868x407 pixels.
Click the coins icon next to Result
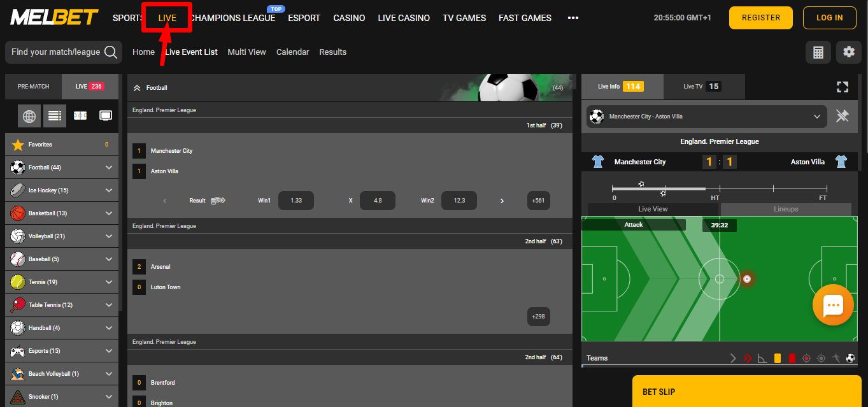tap(218, 201)
